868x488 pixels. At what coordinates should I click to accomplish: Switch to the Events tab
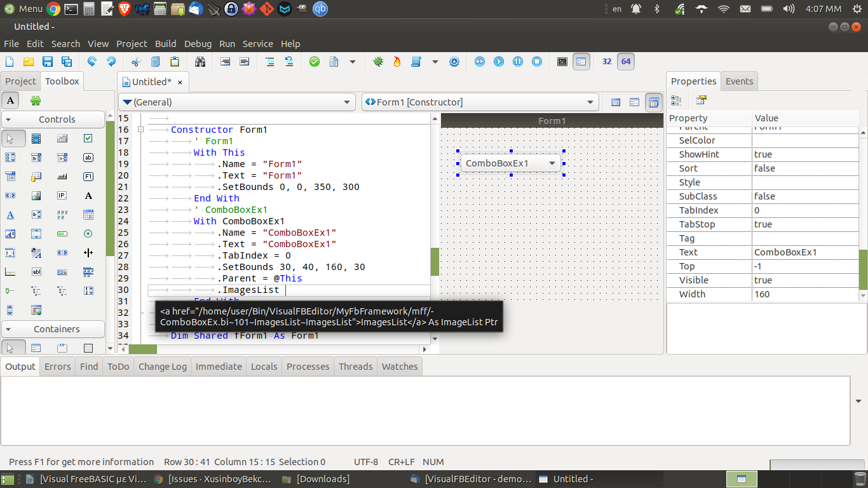coord(739,81)
